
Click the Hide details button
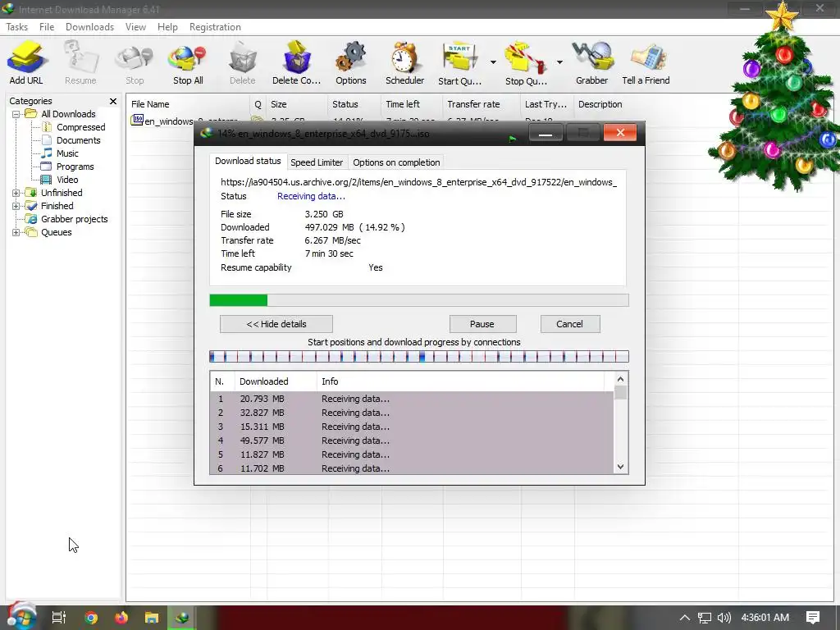tap(276, 324)
